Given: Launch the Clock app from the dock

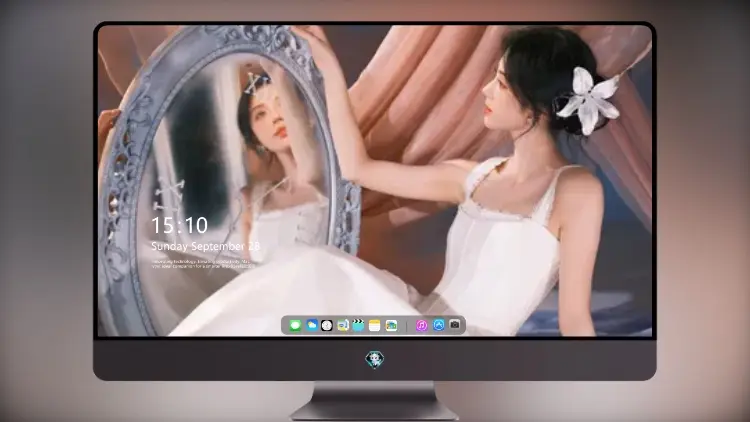Looking at the screenshot, I should [x=327, y=325].
